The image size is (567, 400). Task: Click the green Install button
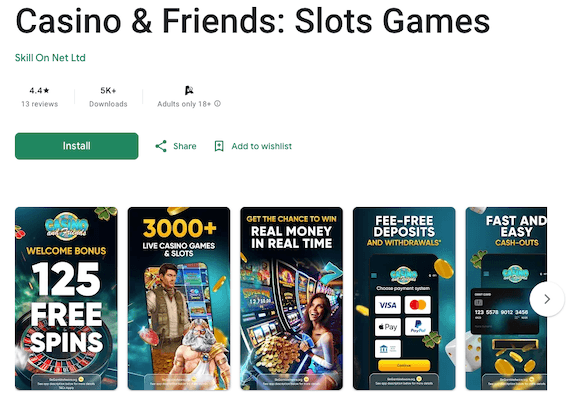tap(76, 146)
